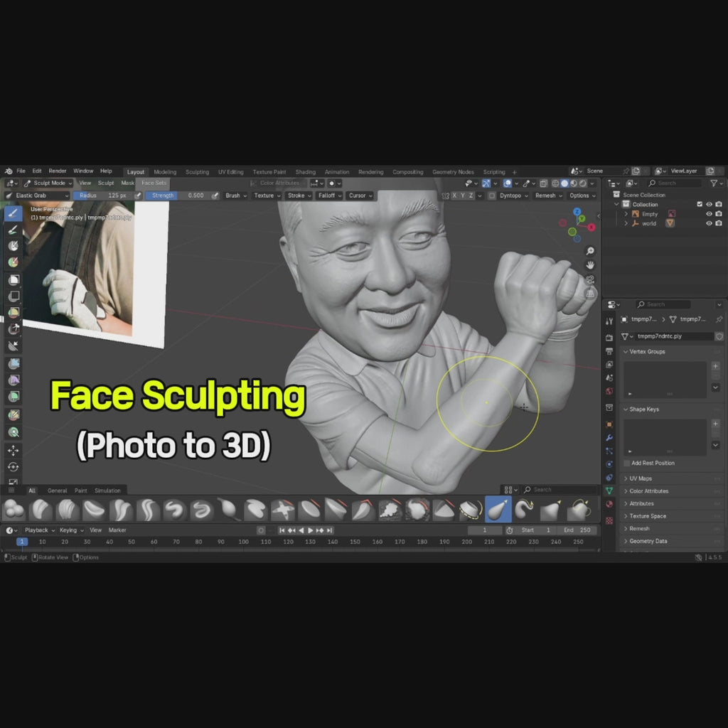Toggle Collection exclude checkbox in outliner
Screen dimensions: 728x728
pyautogui.click(x=700, y=205)
